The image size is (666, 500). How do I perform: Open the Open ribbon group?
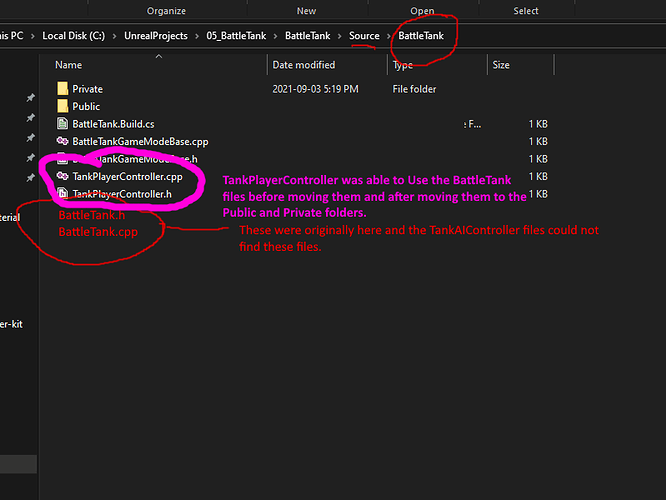click(422, 11)
